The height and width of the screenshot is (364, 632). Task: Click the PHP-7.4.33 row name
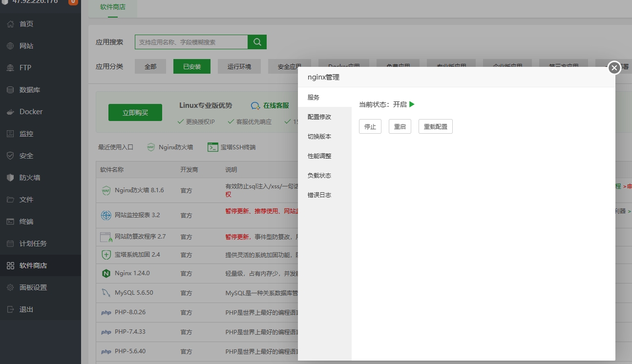[130, 332]
